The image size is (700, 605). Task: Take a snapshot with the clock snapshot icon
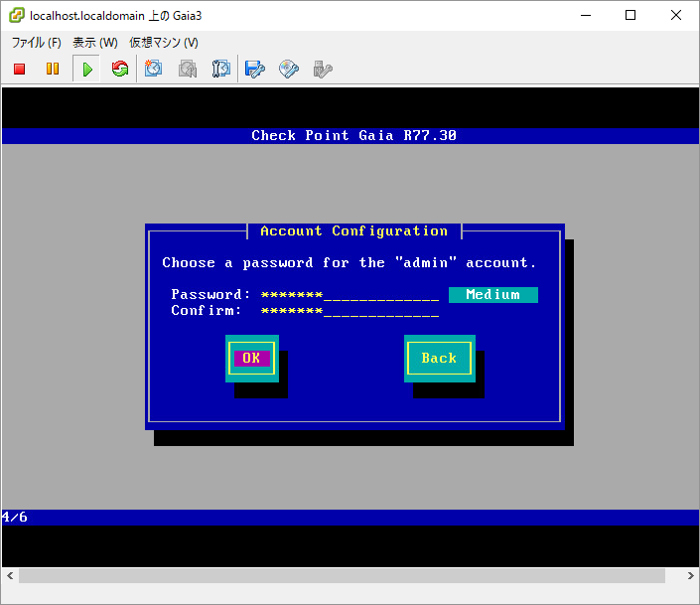[x=154, y=69]
